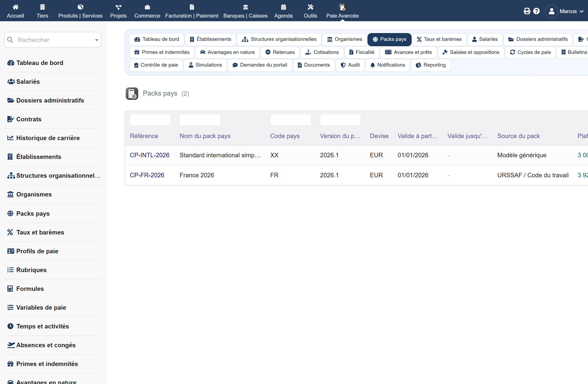Open the CP-FR-2026 pack reference link
588x384 pixels.
point(147,175)
